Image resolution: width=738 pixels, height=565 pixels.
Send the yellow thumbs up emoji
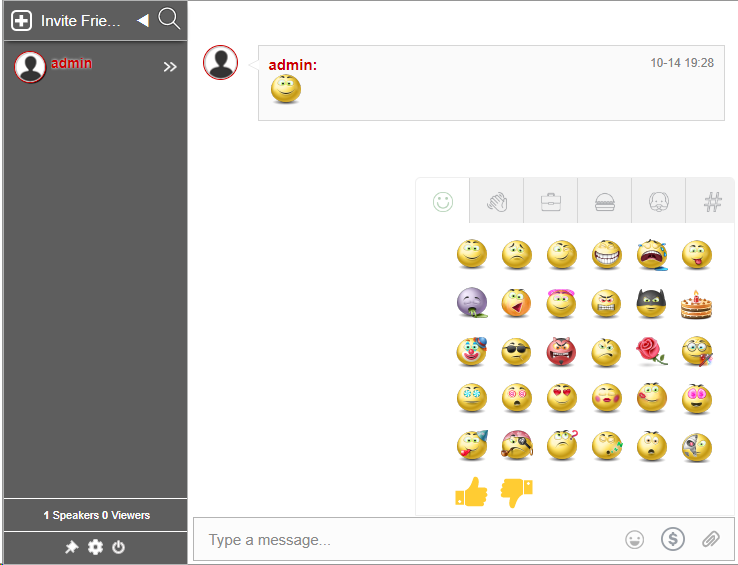point(471,491)
